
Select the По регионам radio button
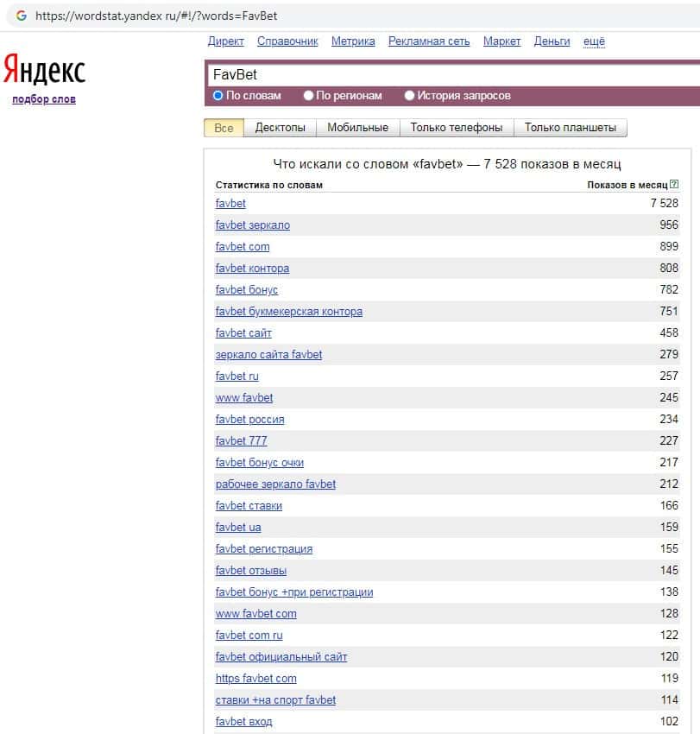[x=309, y=96]
